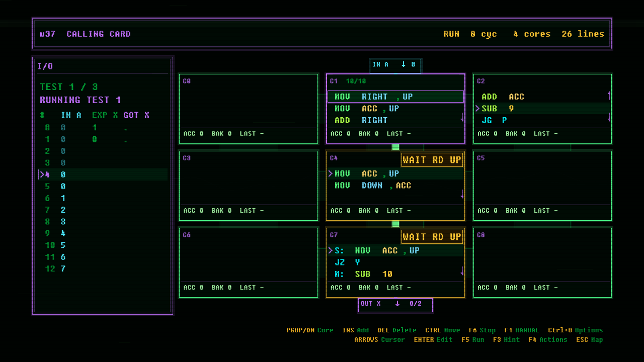Click the 4 cores counter
The height and width of the screenshot is (362, 644).
point(531,34)
